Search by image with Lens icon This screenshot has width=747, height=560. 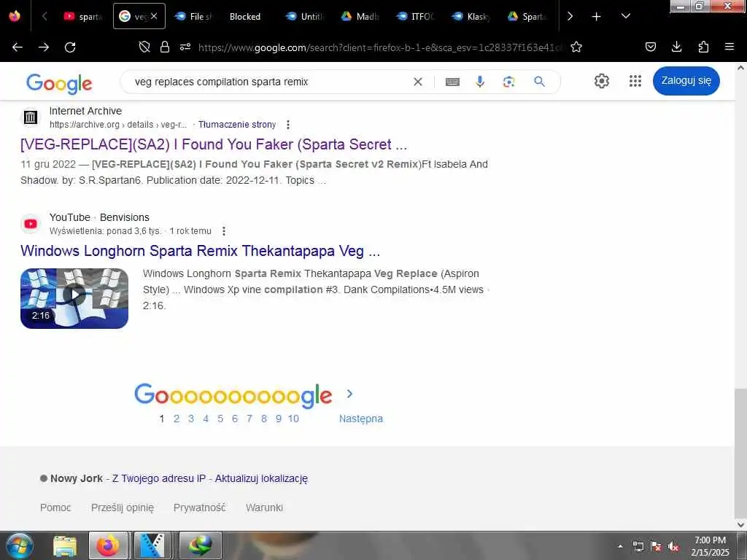[508, 82]
